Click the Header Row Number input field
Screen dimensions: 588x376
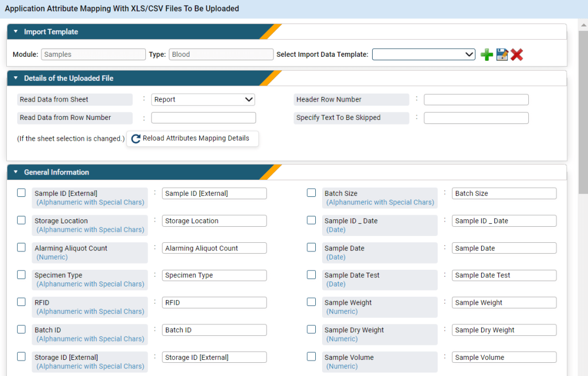[x=475, y=99]
